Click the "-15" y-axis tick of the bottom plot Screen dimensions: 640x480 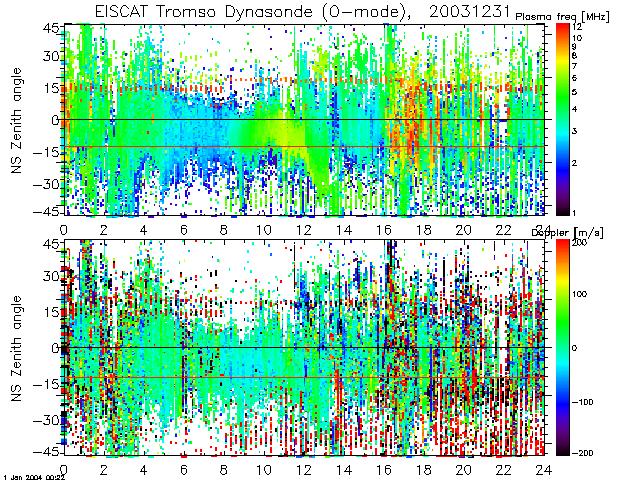[x=46, y=384]
